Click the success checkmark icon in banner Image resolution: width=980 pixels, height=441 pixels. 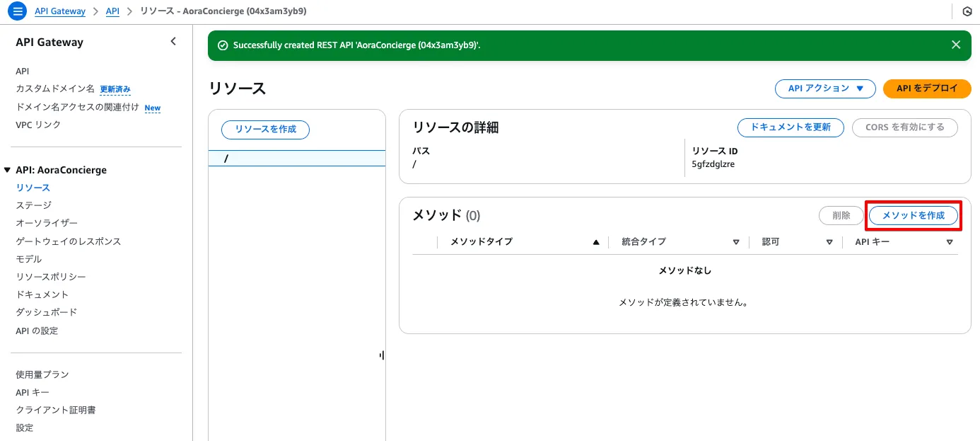click(x=223, y=45)
